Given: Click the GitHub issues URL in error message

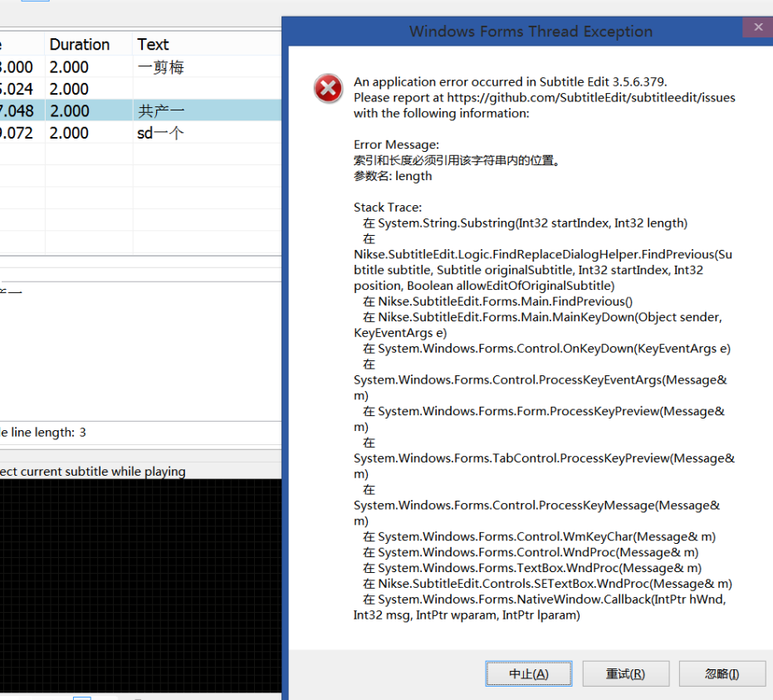Looking at the screenshot, I should click(590, 98).
